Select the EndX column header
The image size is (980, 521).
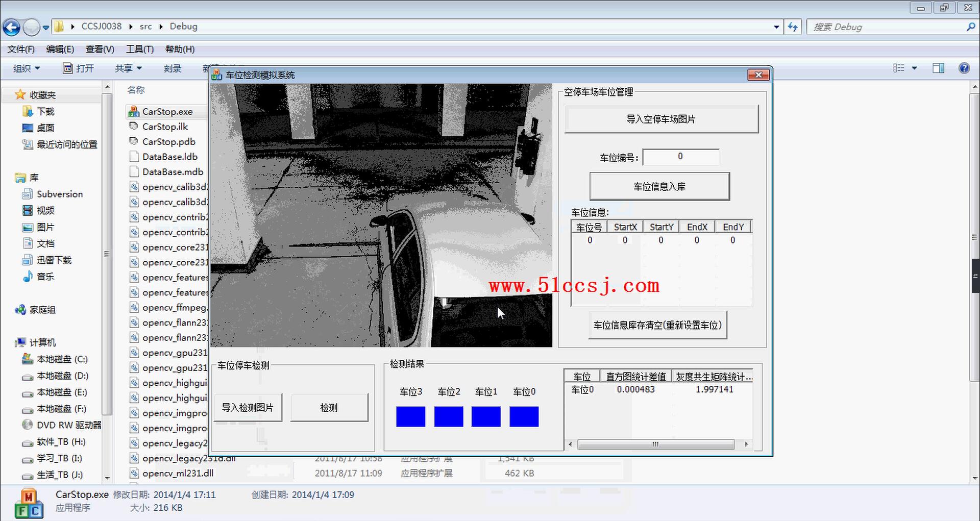(x=697, y=227)
